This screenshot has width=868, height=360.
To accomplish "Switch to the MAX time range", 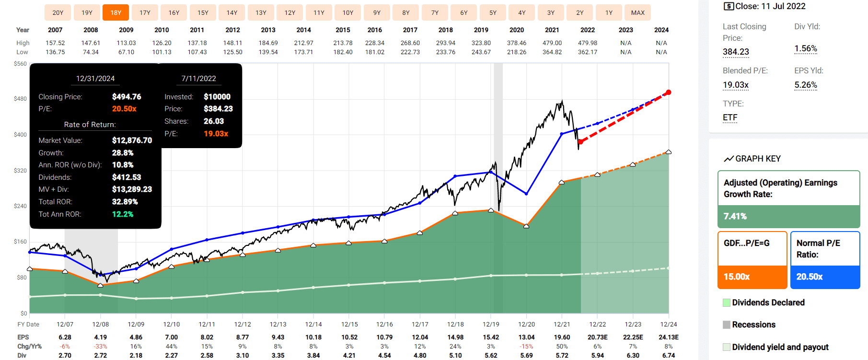I will pyautogui.click(x=638, y=12).
